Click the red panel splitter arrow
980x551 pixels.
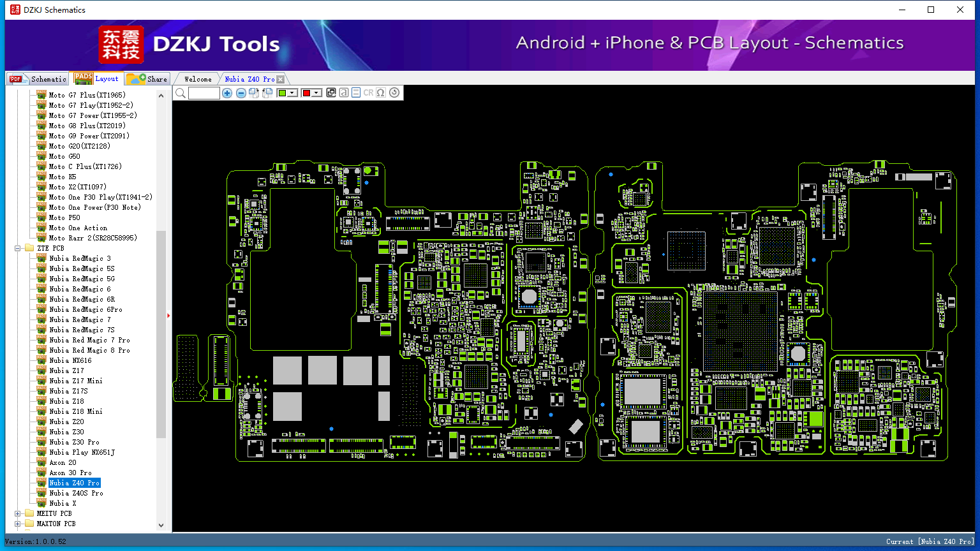tap(168, 316)
